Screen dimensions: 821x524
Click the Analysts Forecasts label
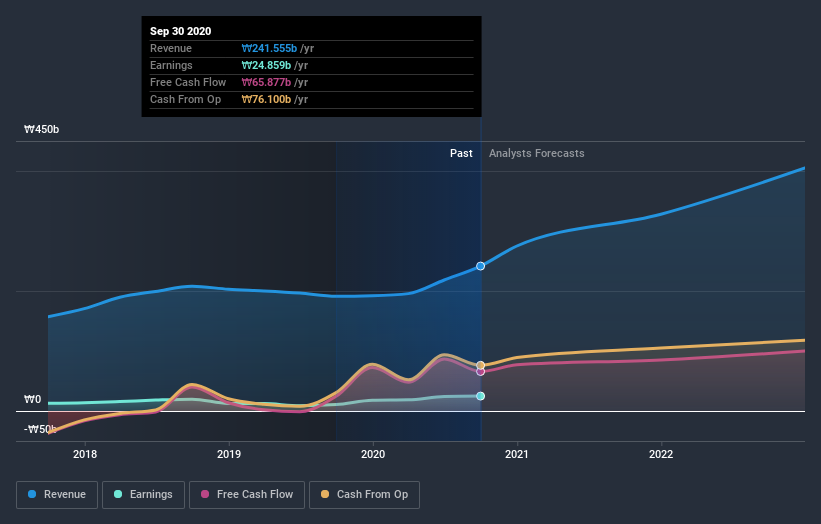(537, 153)
